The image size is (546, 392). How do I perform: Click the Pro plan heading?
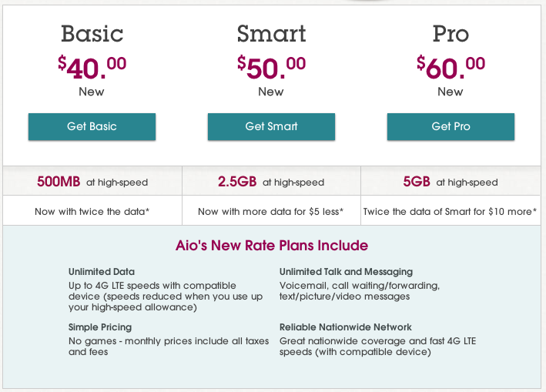click(x=451, y=34)
